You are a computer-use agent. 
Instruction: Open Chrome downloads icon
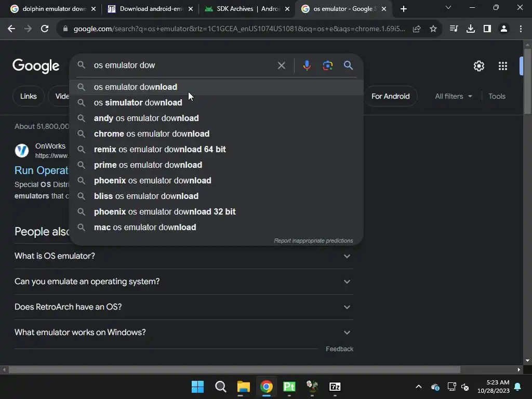[x=471, y=29]
